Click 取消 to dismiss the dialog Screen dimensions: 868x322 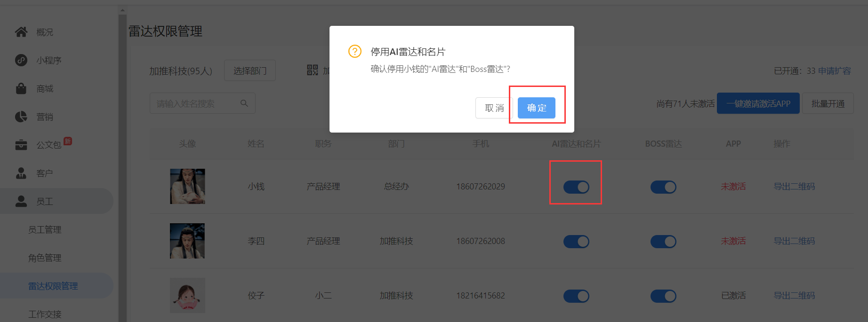(494, 108)
